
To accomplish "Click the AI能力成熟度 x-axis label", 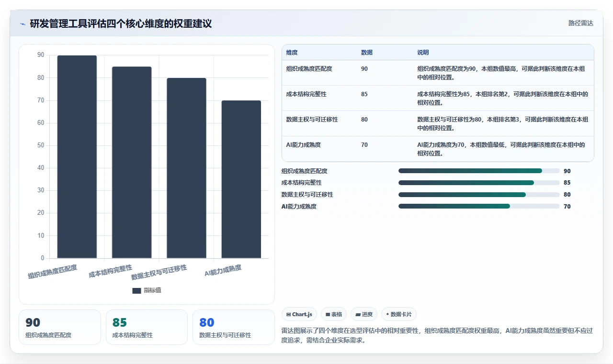I will (223, 270).
